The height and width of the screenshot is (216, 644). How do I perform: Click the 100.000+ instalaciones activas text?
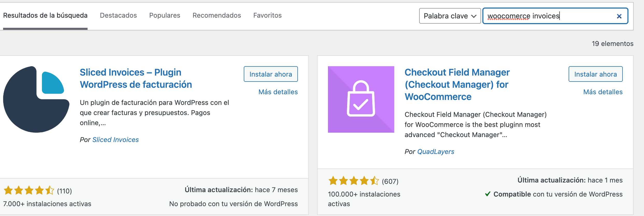click(x=364, y=199)
